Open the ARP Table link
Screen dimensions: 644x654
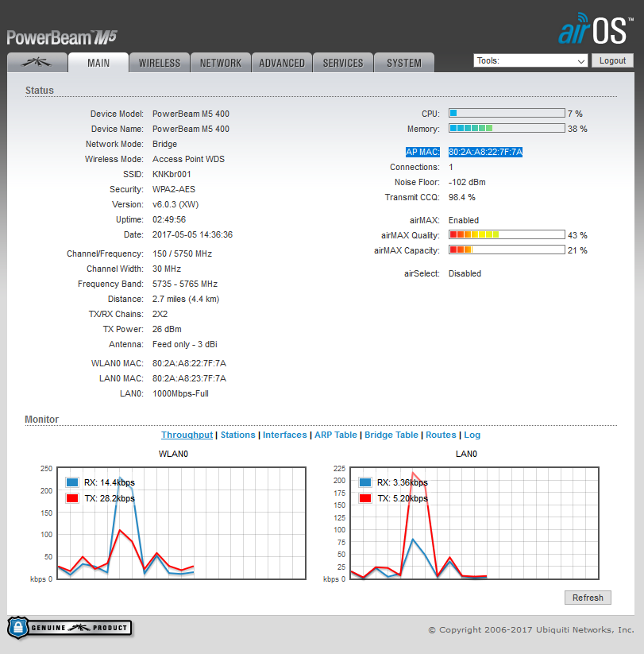(x=336, y=435)
